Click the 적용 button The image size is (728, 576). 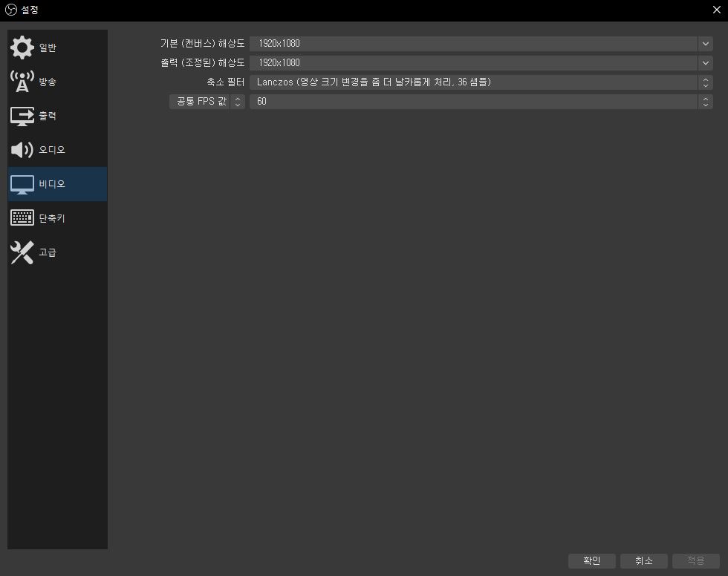[695, 560]
